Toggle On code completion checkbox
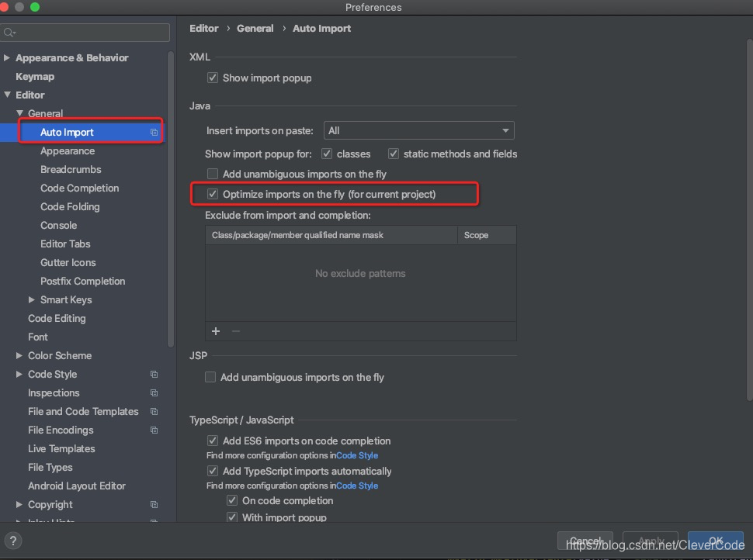This screenshot has width=753, height=560. coord(232,500)
